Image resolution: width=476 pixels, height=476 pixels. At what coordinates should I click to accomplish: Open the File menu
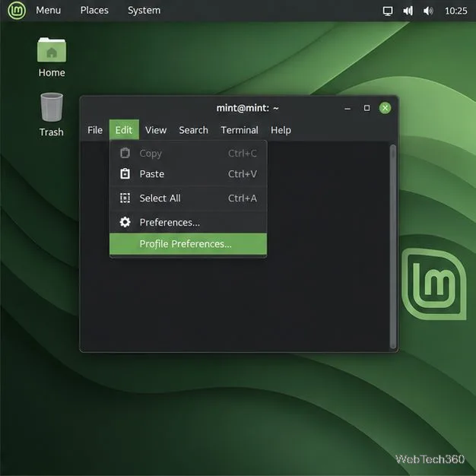pyautogui.click(x=95, y=130)
